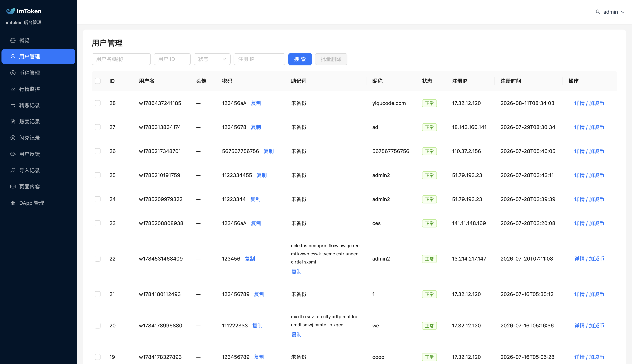This screenshot has width=632, height=364.
Task: Click the 账变记录 document icon
Action: click(x=13, y=122)
